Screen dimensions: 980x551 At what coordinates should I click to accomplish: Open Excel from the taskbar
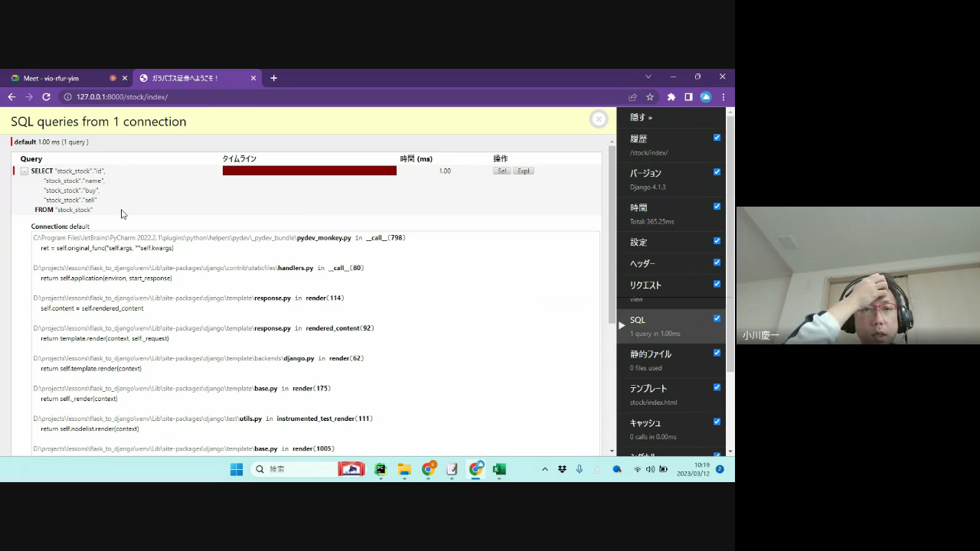click(x=499, y=469)
